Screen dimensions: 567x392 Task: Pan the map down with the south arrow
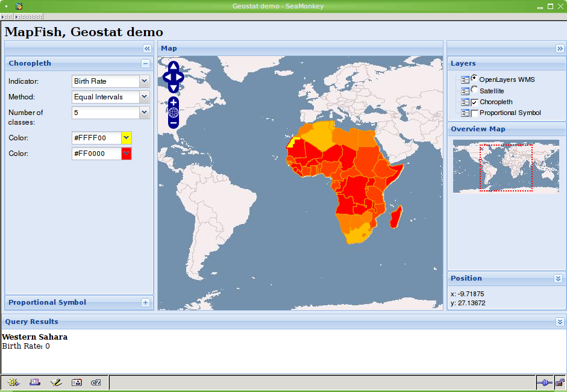tap(174, 89)
